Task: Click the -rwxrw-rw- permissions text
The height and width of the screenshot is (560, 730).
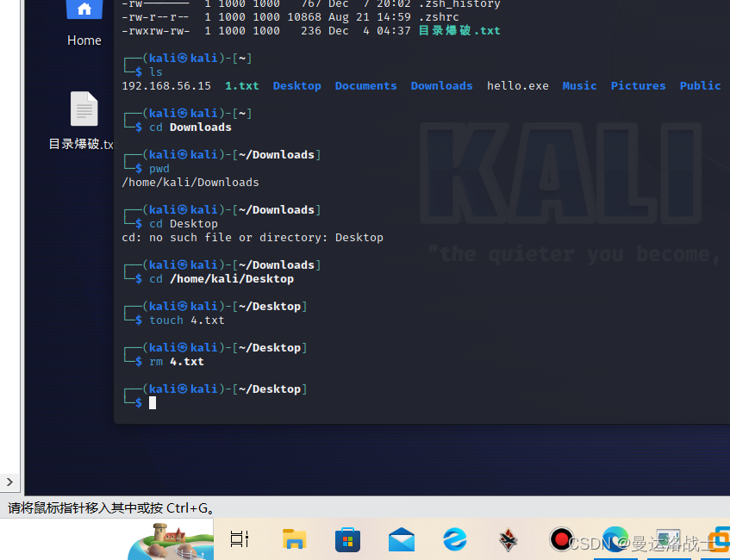Action: point(156,31)
